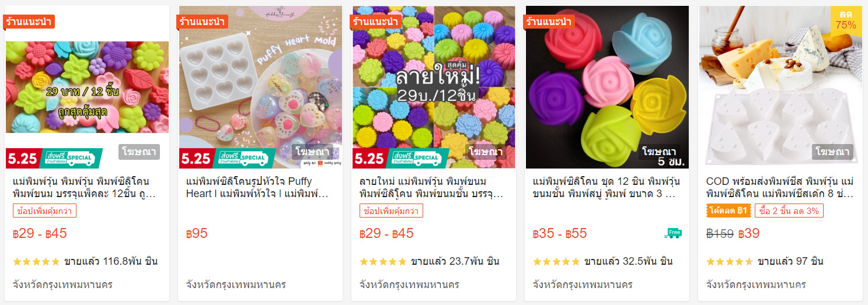Open the rose silicone mold image
868x305 pixels.
point(607,87)
